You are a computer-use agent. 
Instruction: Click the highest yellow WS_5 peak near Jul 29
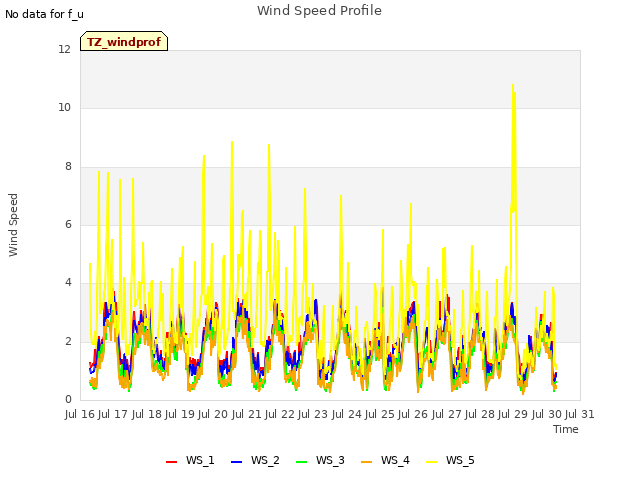[x=513, y=85]
